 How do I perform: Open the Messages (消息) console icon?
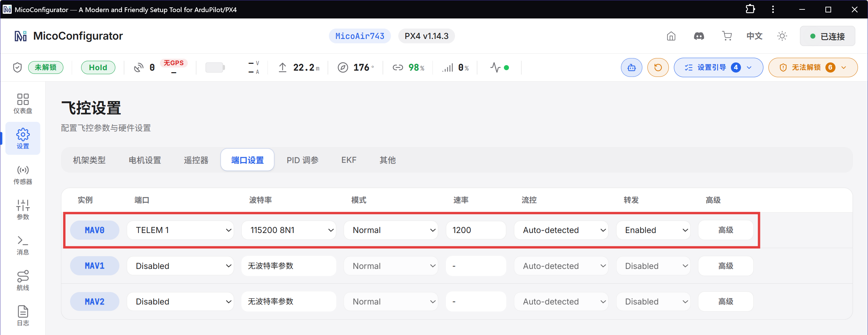pyautogui.click(x=22, y=245)
